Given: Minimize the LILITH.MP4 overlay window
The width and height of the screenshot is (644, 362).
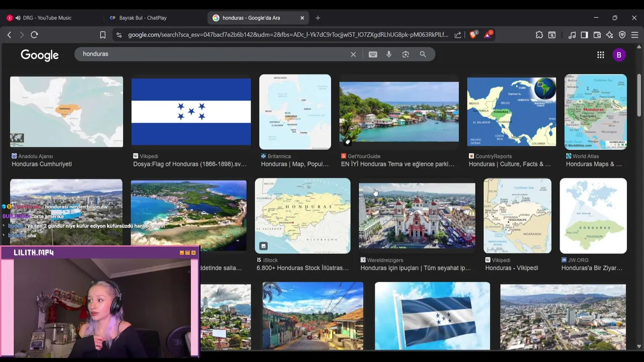Looking at the screenshot, I should (182, 252).
